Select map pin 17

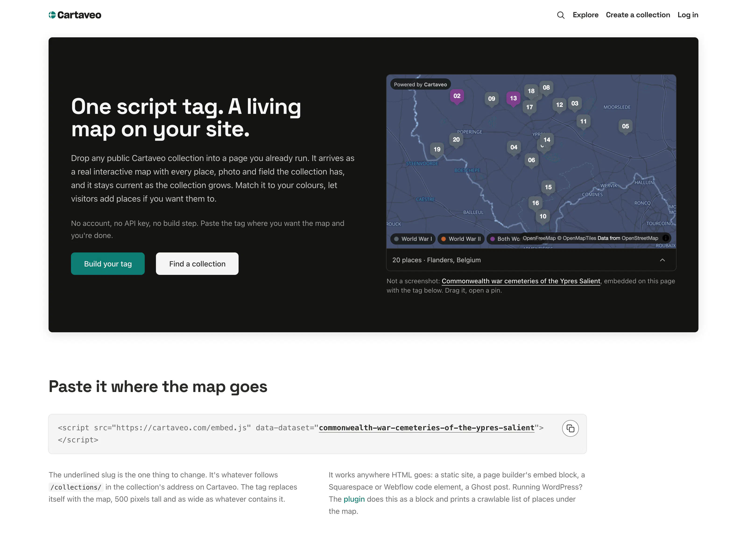(x=529, y=107)
